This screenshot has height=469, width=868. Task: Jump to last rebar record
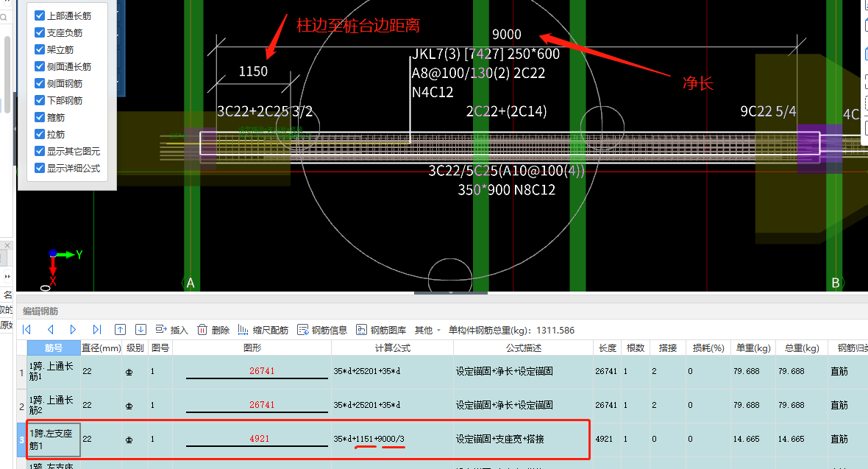pos(97,330)
